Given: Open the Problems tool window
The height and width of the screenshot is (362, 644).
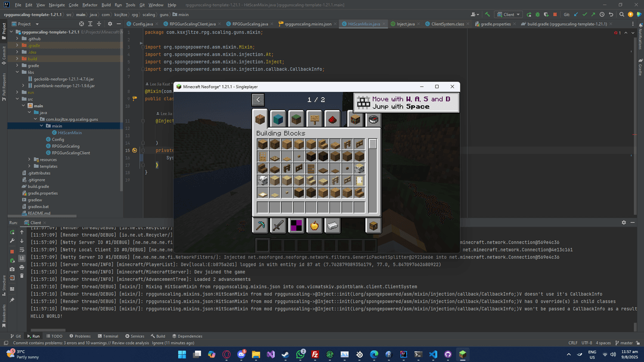Looking at the screenshot, I should 80,336.
